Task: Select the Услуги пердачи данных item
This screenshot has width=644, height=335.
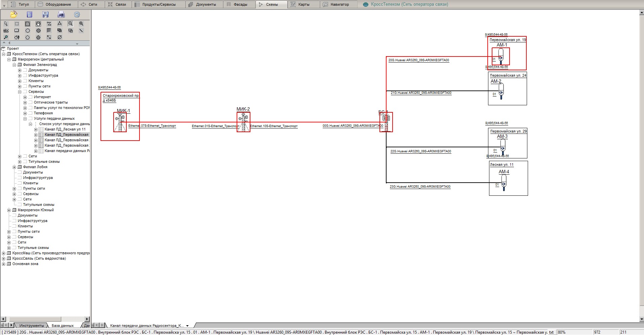Action: [x=54, y=119]
